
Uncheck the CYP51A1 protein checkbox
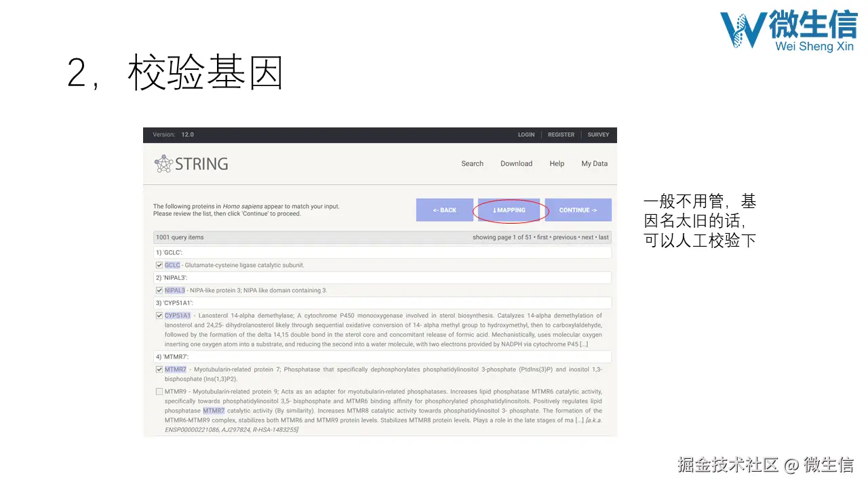159,315
